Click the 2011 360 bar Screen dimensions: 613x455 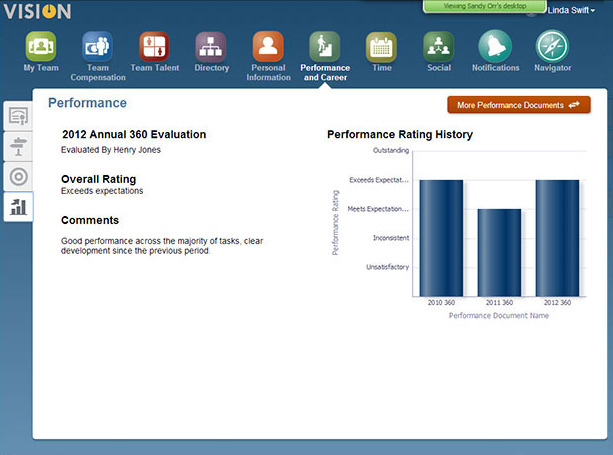tap(499, 253)
